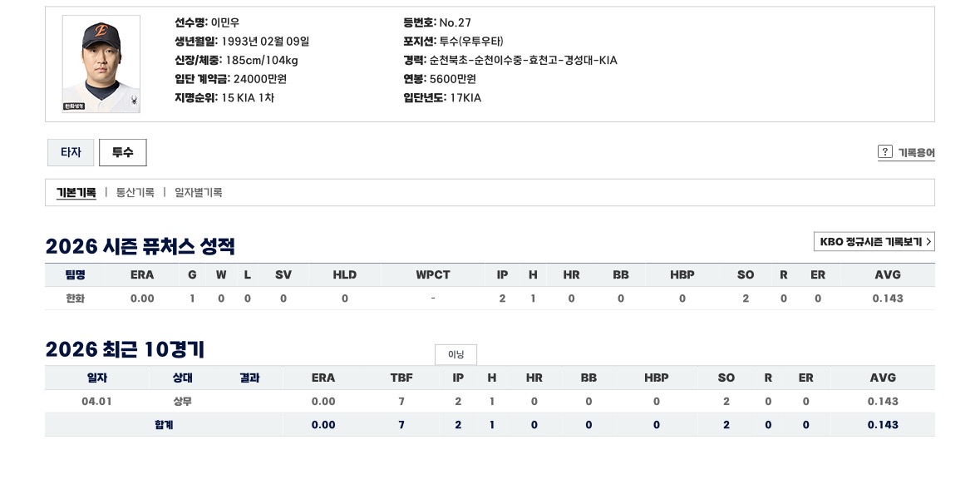The height and width of the screenshot is (484, 980).
Task: Click IP header in recent 10 games table
Action: (458, 378)
